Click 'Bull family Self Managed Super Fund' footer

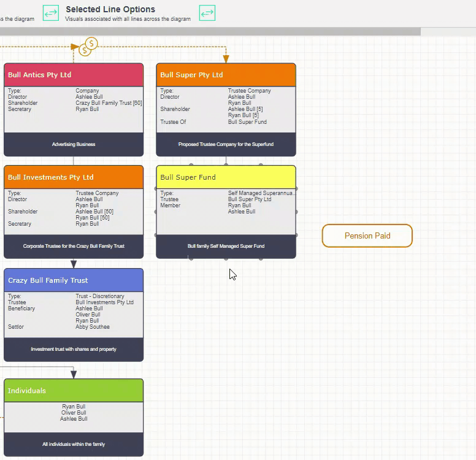pos(226,246)
